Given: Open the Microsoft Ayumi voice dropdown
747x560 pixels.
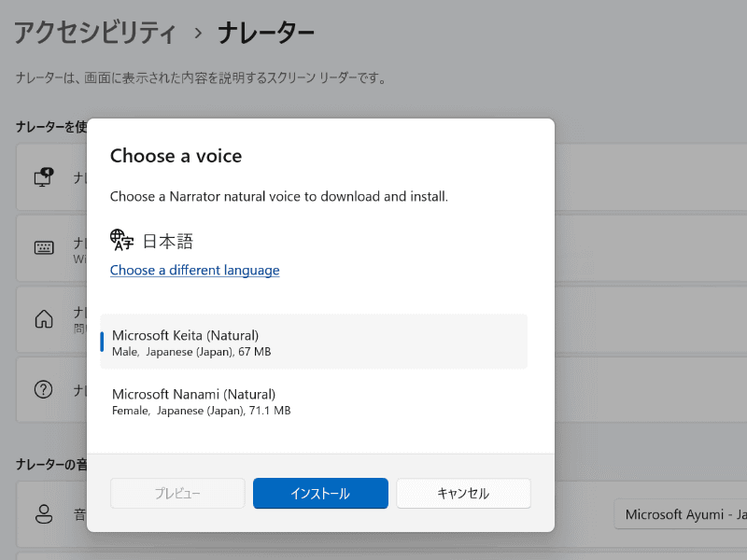Looking at the screenshot, I should [680, 514].
